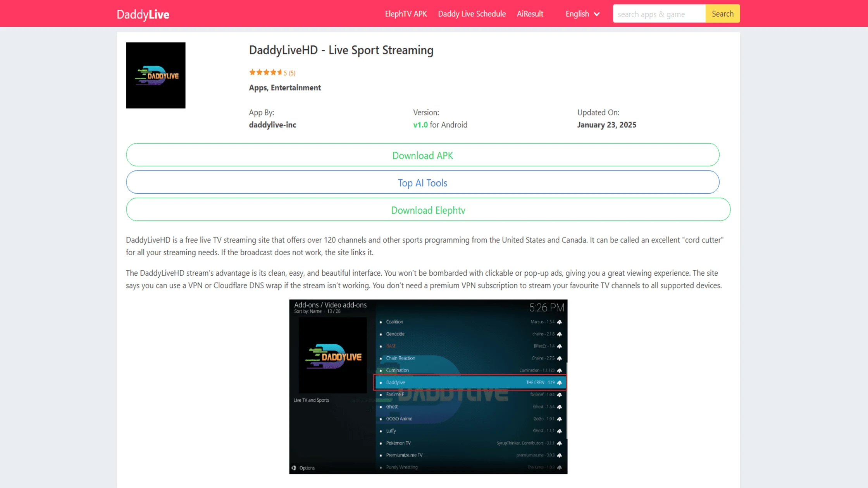Click the highlighted Daddylive add-on row

pos(470,382)
